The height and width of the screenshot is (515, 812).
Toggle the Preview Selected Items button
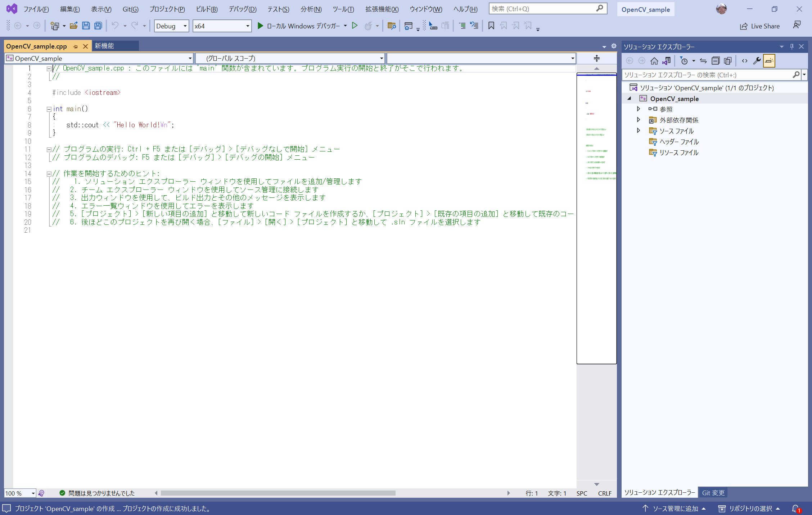click(x=769, y=61)
